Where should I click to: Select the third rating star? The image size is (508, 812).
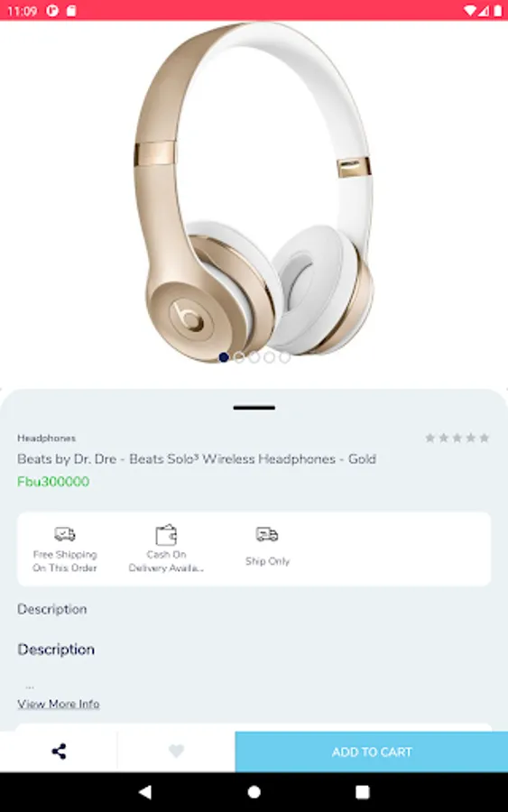457,438
